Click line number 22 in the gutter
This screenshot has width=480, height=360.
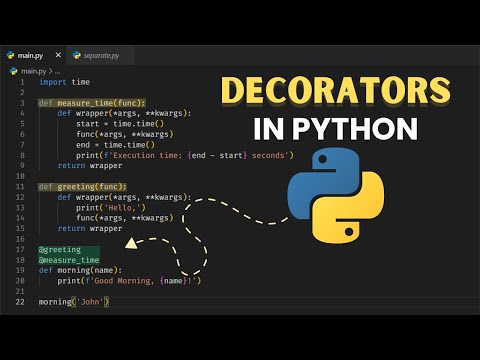point(20,302)
